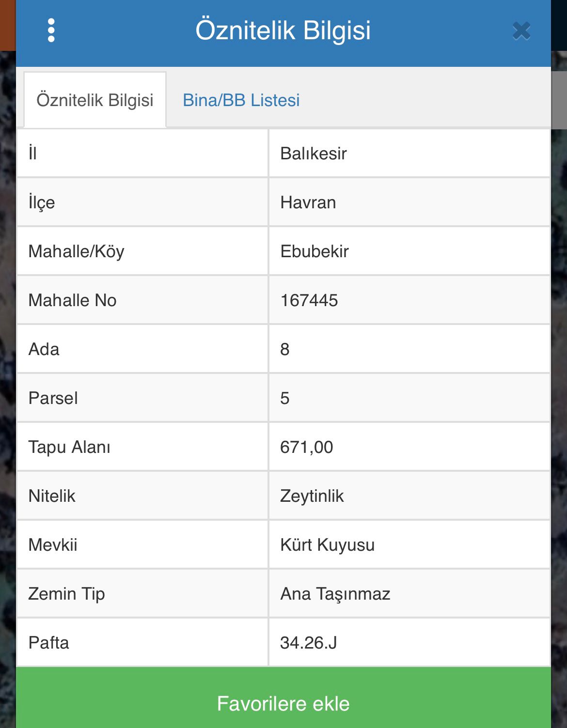This screenshot has height=728, width=567.
Task: Click the Havran district value
Action: 308,202
